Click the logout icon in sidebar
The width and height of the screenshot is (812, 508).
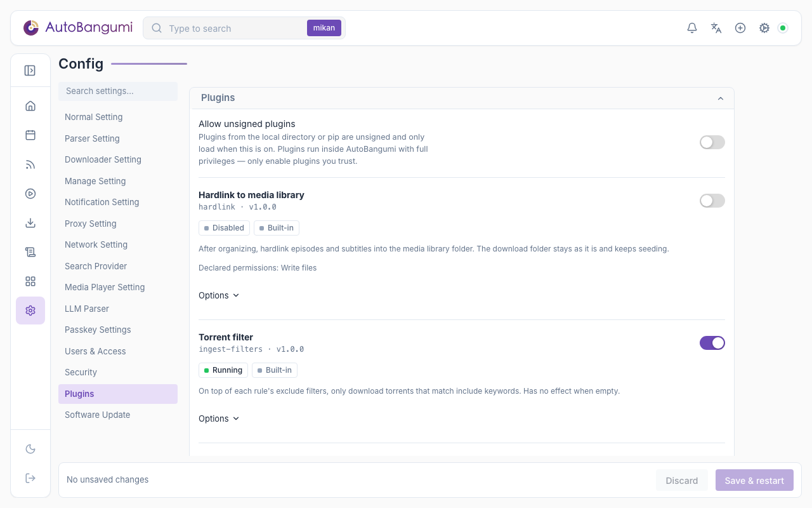tap(30, 478)
